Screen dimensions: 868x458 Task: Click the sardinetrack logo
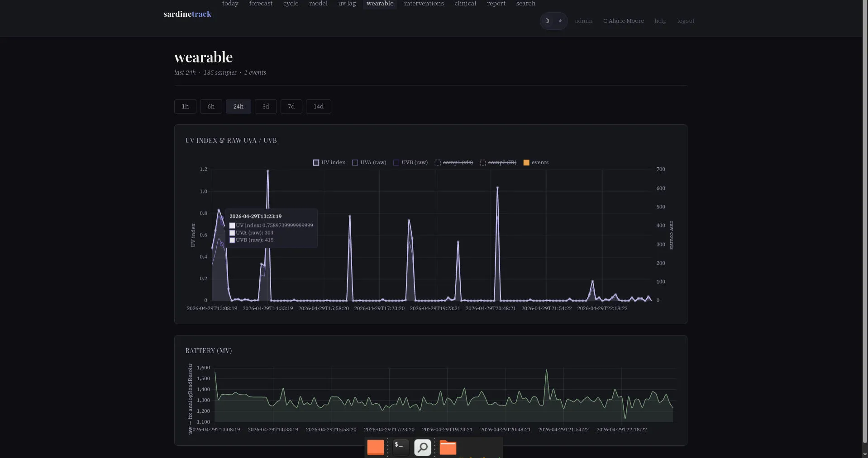(187, 14)
